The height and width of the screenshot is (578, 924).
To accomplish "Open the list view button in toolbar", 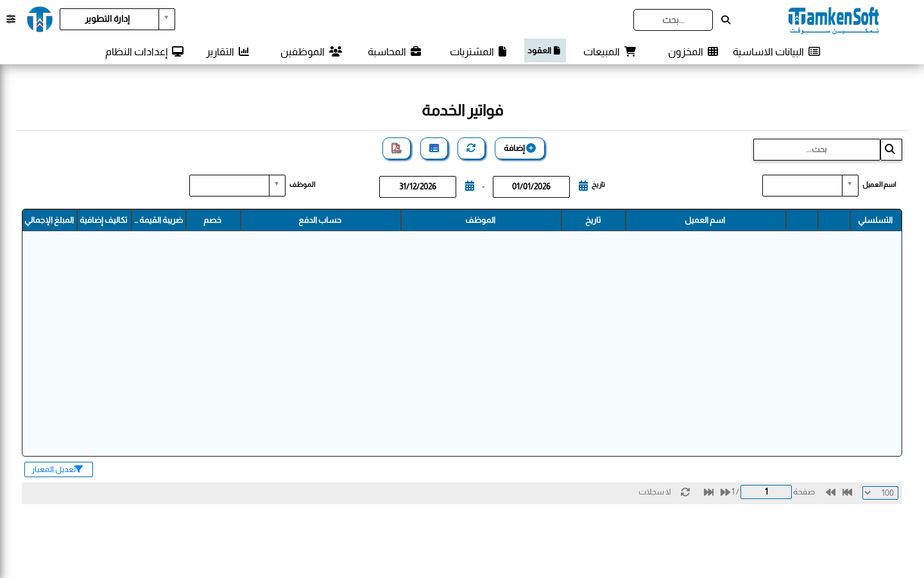I will (434, 148).
